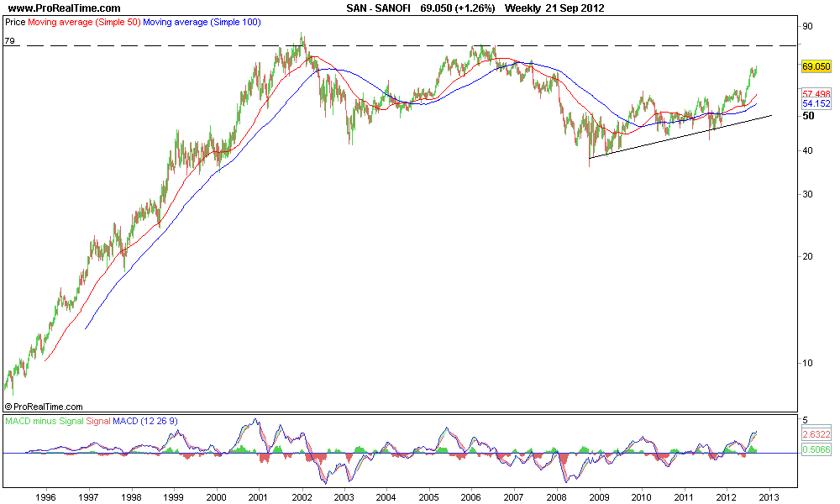Click the 2006 year label
Screen dimensions: 840x504
click(471, 497)
